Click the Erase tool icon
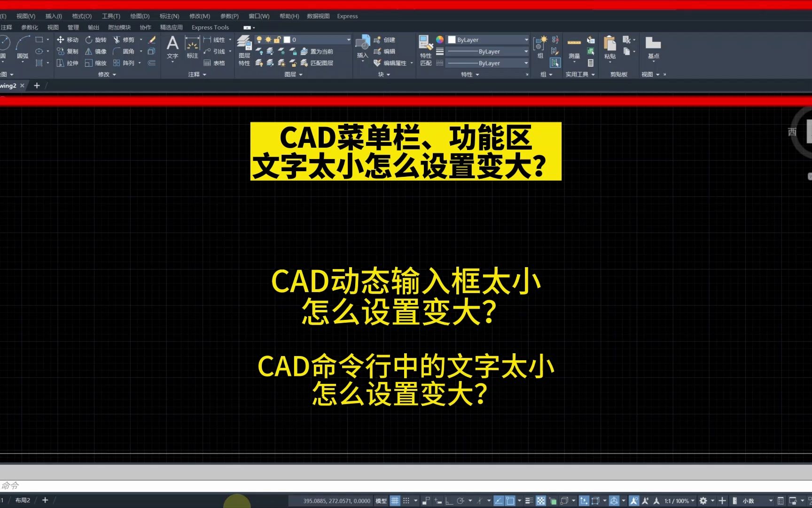812x508 pixels. (152, 40)
